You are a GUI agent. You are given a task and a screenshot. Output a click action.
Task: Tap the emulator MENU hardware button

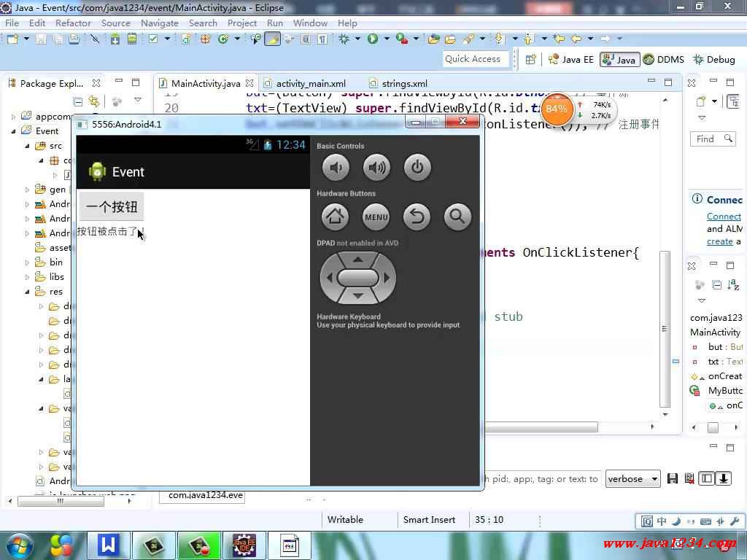pos(376,217)
